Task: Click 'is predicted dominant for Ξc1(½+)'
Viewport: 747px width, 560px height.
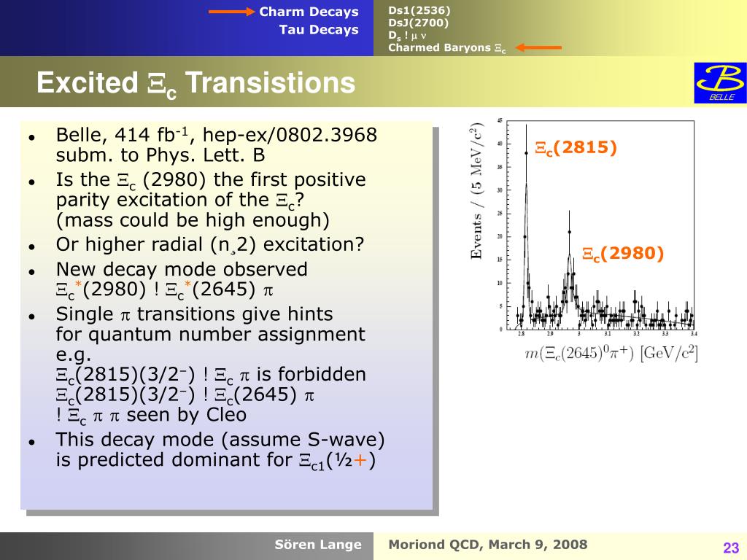Action: pyautogui.click(x=215, y=461)
